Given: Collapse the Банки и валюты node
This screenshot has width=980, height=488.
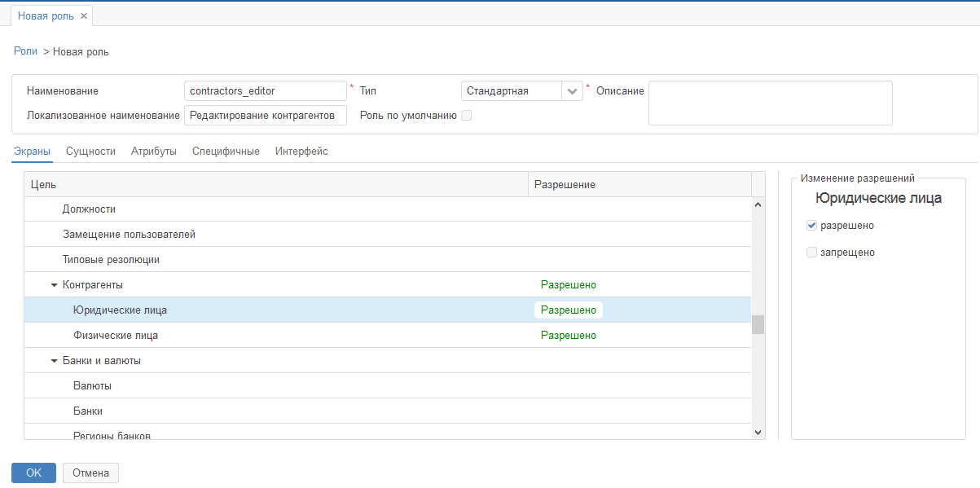Looking at the screenshot, I should (54, 361).
